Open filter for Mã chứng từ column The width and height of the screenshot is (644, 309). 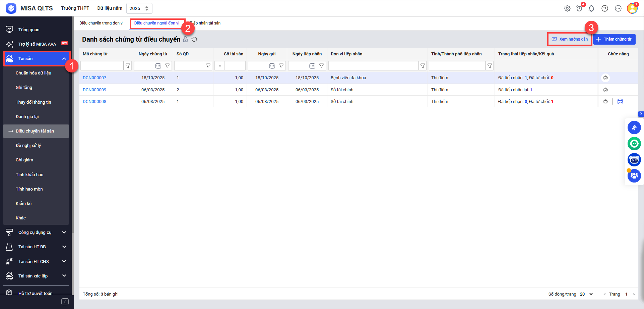(128, 66)
